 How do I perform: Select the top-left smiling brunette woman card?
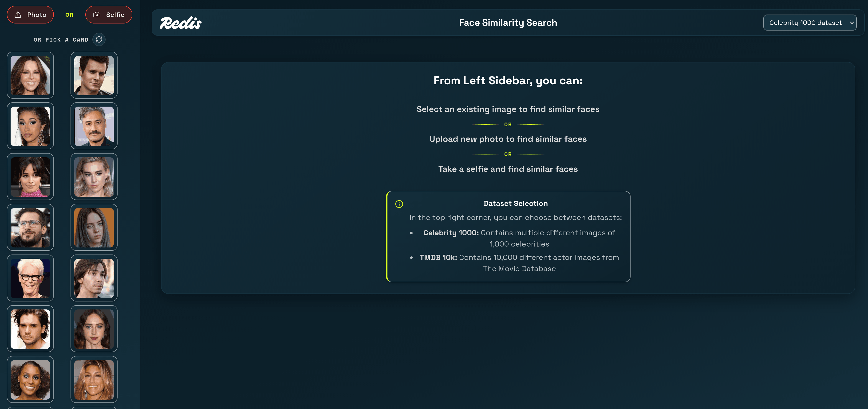coord(30,75)
